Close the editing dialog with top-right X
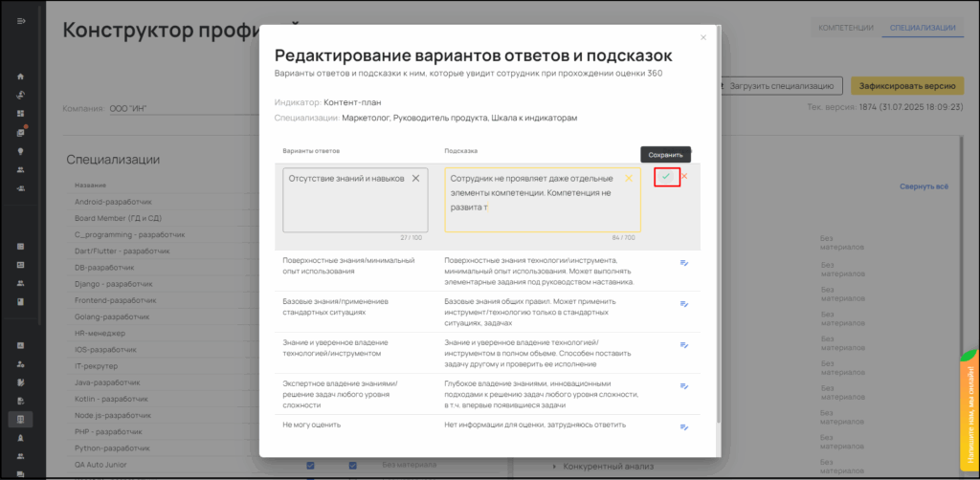The image size is (980, 480). coord(703,37)
